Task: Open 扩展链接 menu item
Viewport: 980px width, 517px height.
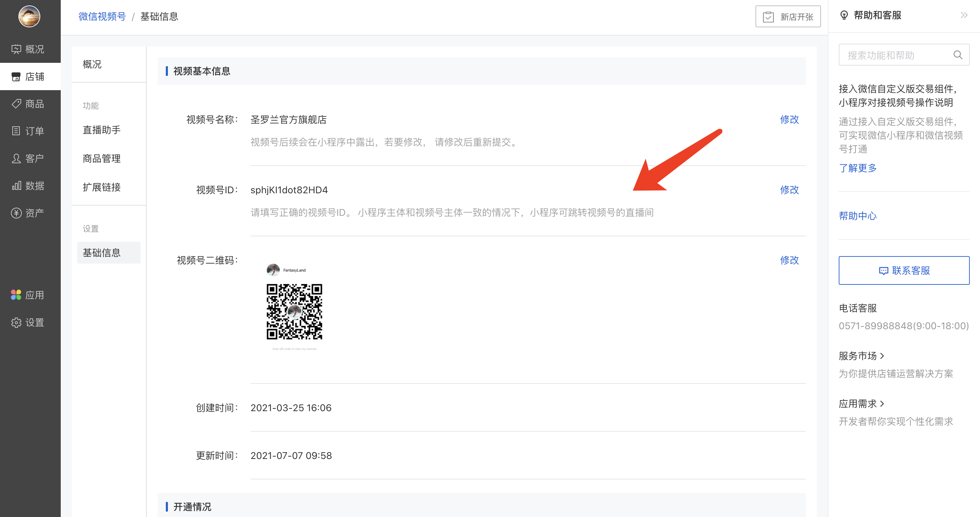Action: [102, 187]
